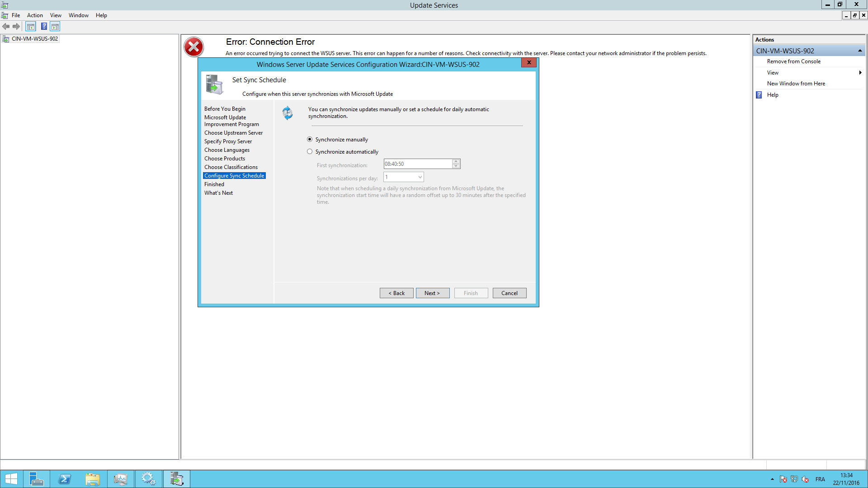Open File Explorer from the taskbar
Screen dimensions: 868x488
[93, 479]
